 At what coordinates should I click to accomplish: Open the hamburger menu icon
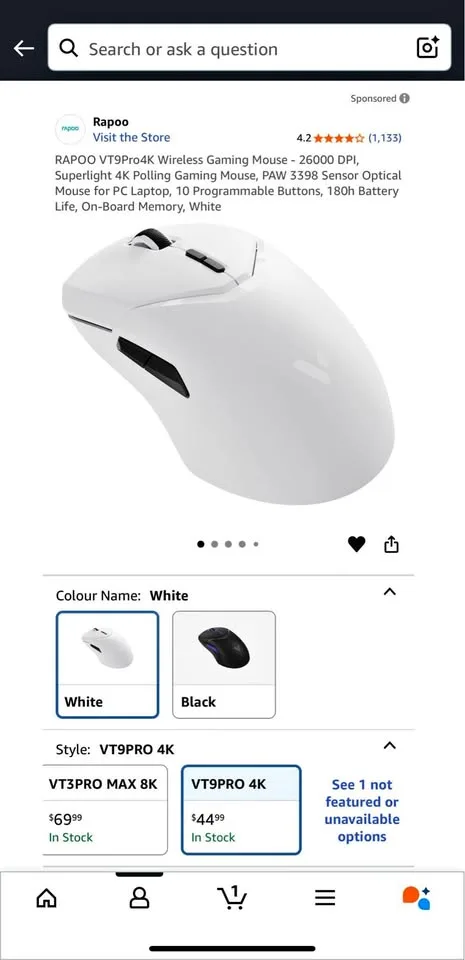point(325,898)
